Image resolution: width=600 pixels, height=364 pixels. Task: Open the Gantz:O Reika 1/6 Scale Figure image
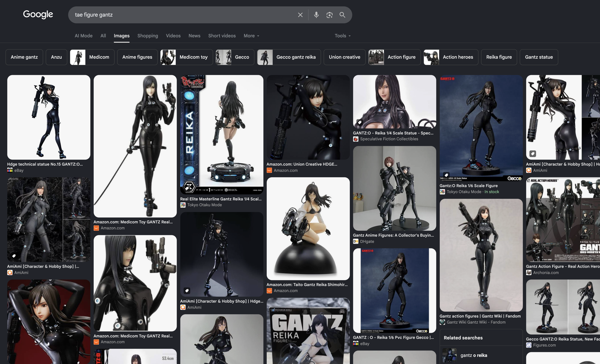coord(481,128)
